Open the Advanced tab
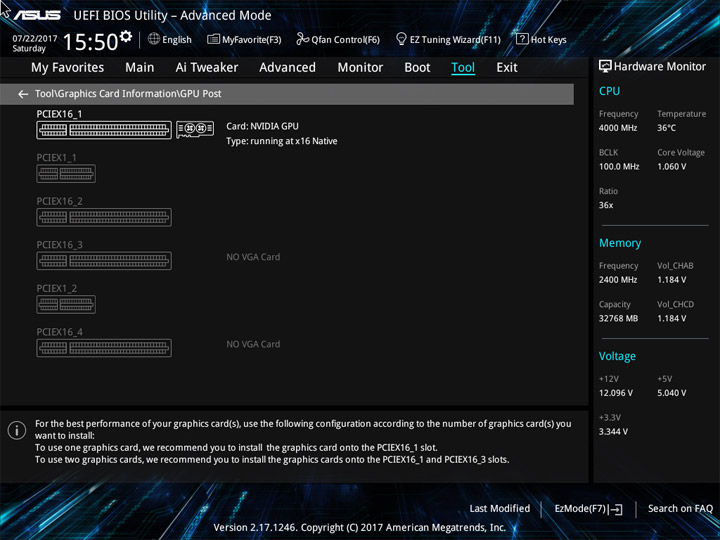The image size is (720, 540). point(287,68)
